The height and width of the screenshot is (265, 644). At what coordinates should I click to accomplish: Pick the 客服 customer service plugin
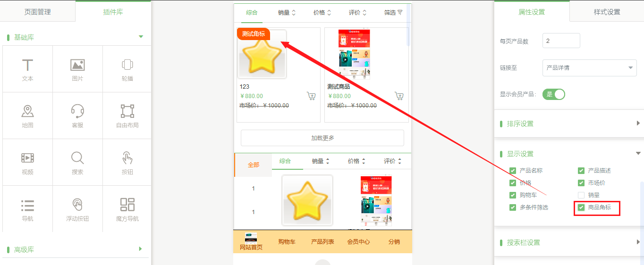tap(77, 116)
